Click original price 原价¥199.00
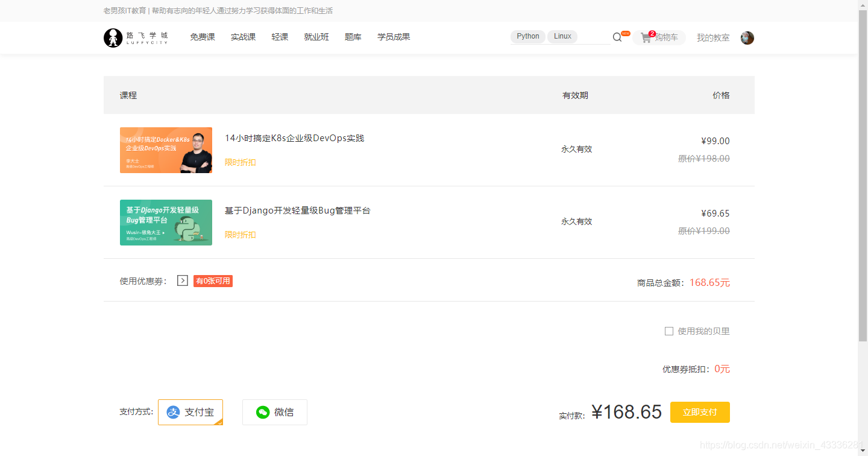The image size is (868, 456). [704, 231]
